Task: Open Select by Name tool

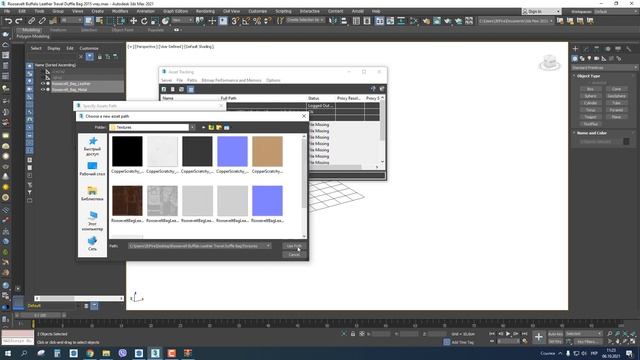Action: click(x=99, y=21)
